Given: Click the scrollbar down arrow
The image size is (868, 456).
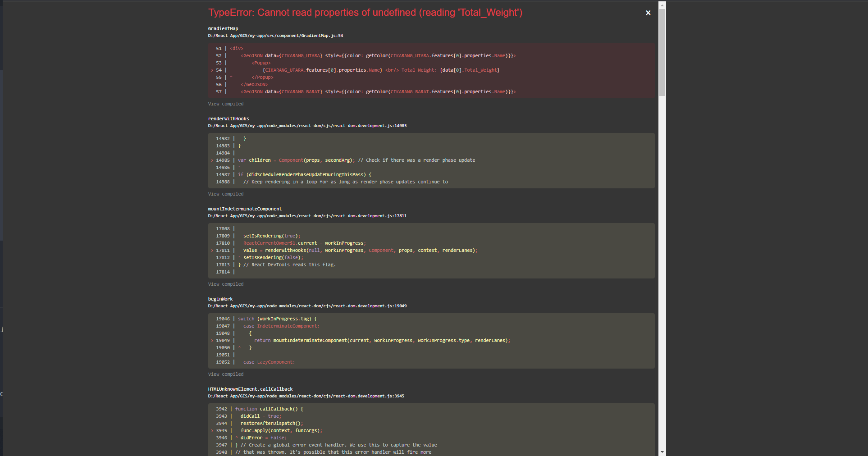Looking at the screenshot, I should (x=662, y=452).
